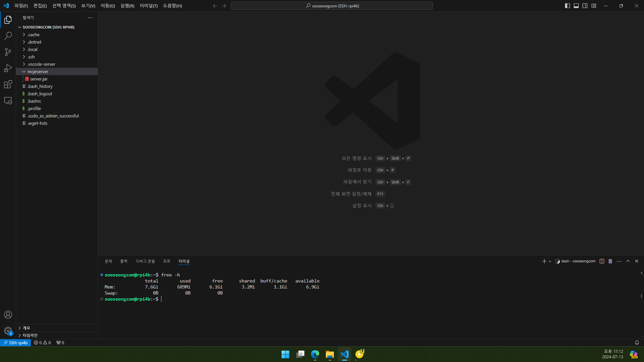Expand the .vscode-server folder
This screenshot has height=362, width=644.
click(57, 64)
